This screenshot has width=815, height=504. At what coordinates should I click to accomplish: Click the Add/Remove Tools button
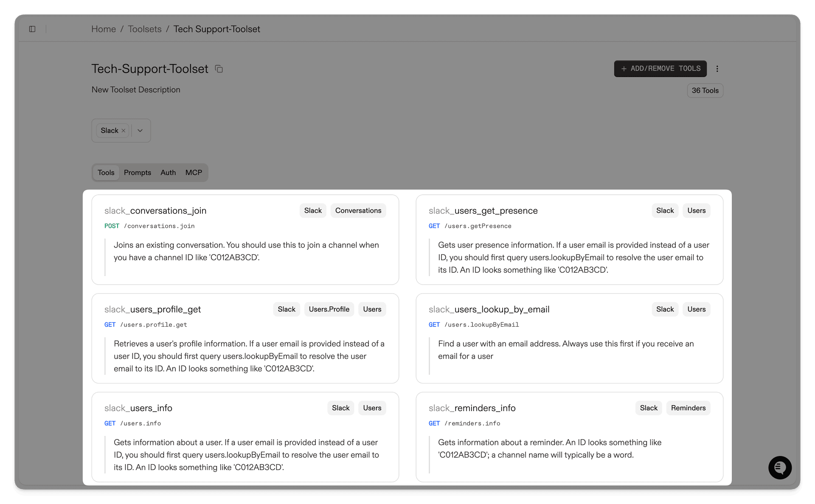point(660,69)
